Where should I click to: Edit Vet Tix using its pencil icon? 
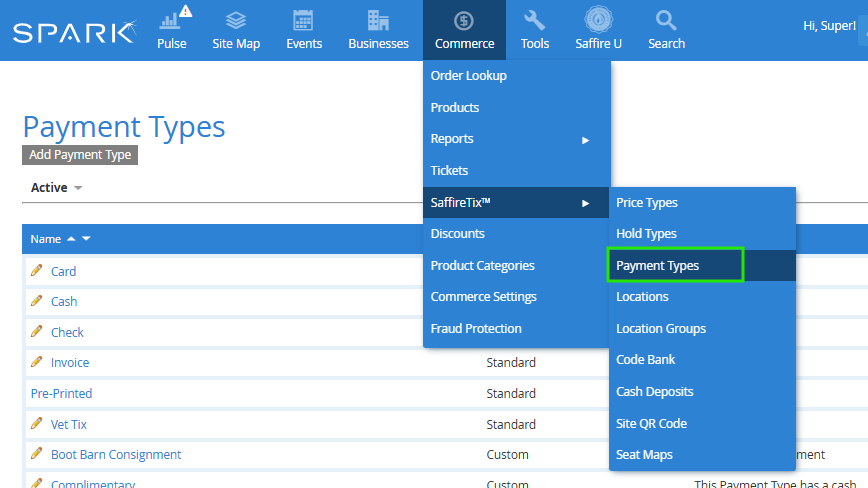pyautogui.click(x=37, y=423)
